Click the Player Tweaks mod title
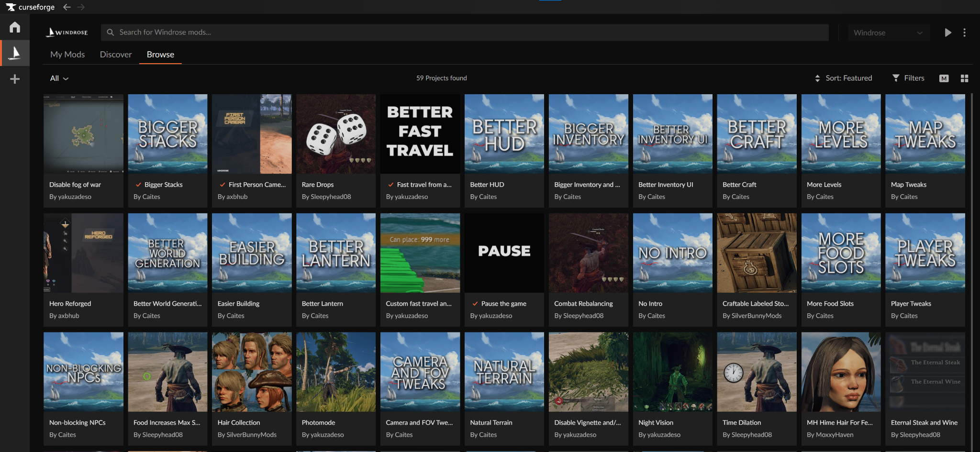980x452 pixels. click(x=911, y=304)
